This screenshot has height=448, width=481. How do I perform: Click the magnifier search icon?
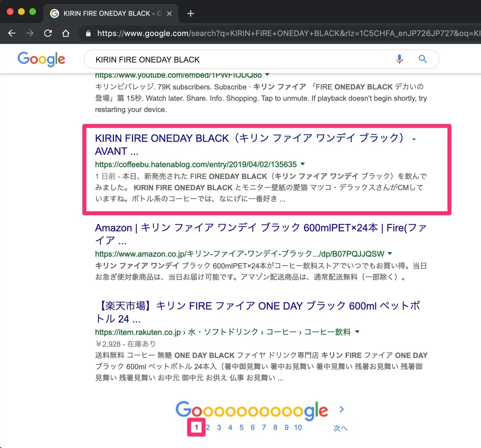coord(422,59)
